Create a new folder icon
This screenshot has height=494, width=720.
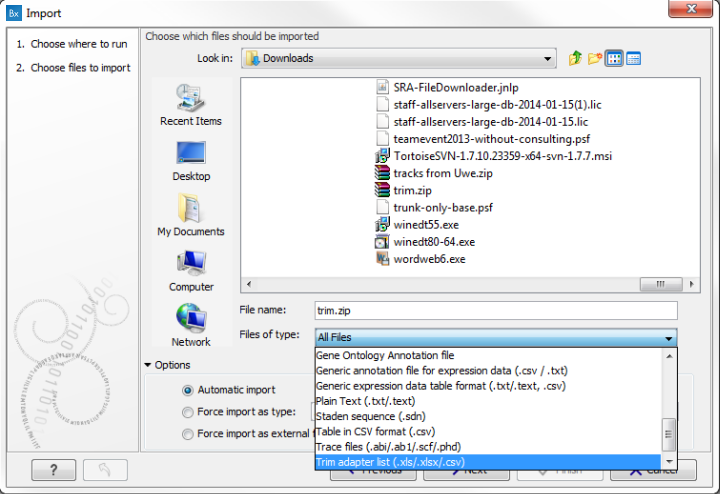point(595,58)
